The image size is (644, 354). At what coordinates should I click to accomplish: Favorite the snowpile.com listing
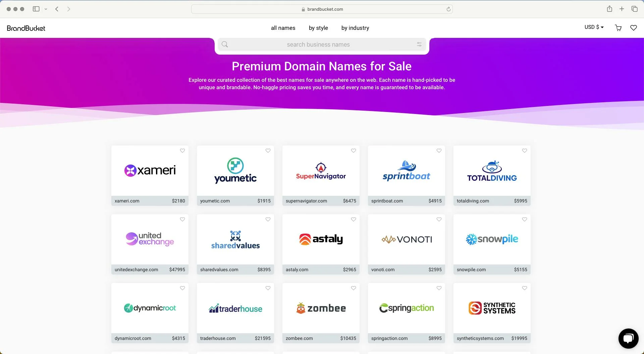tap(525, 219)
